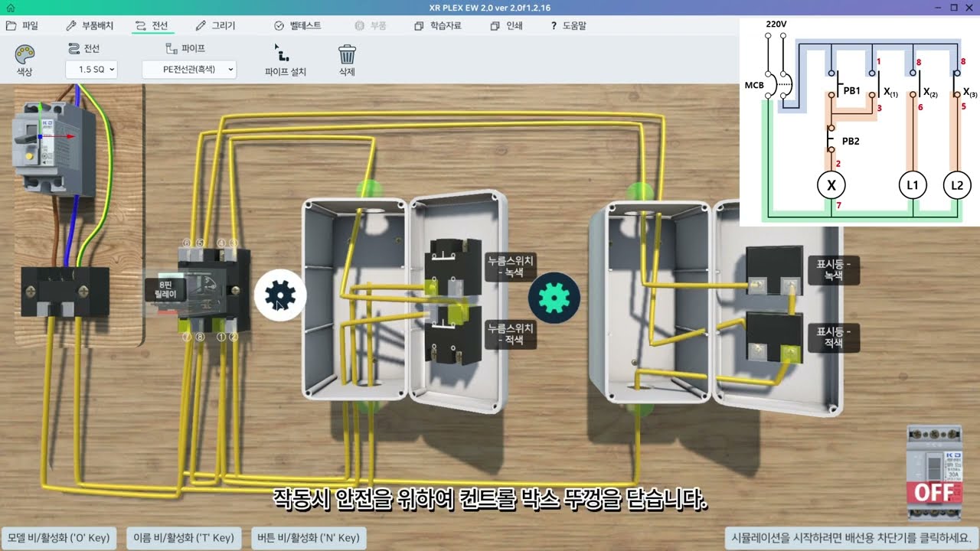Click the black terminal block below breaker

pos(64,292)
